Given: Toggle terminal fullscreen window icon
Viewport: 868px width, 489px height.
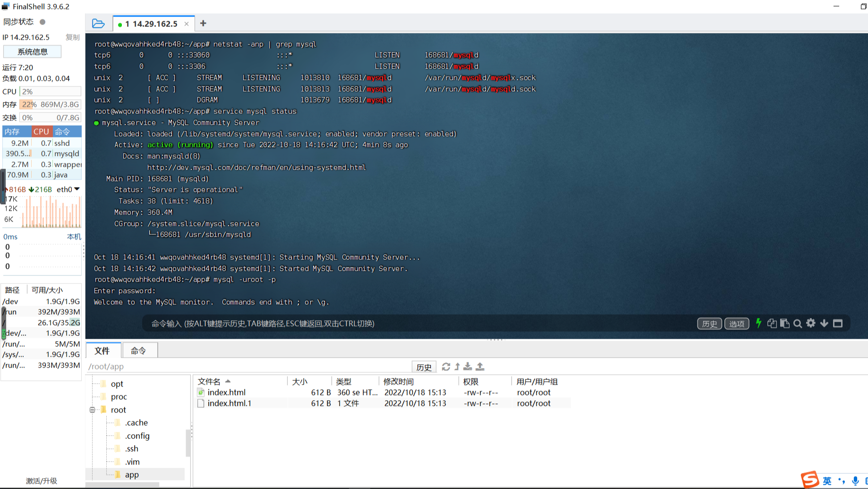Looking at the screenshot, I should pos(838,323).
